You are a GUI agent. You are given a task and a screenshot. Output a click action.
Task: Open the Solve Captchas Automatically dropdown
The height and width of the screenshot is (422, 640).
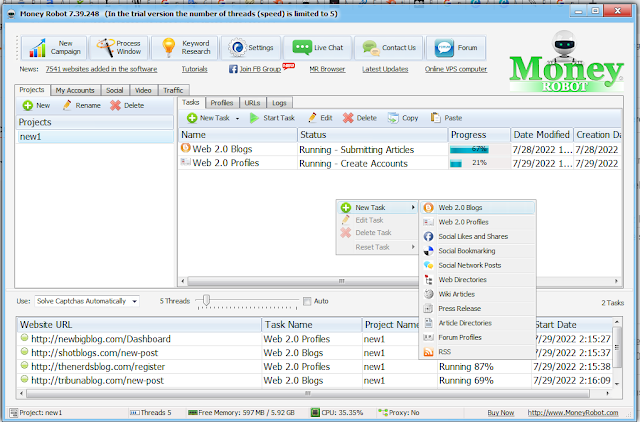tap(87, 301)
